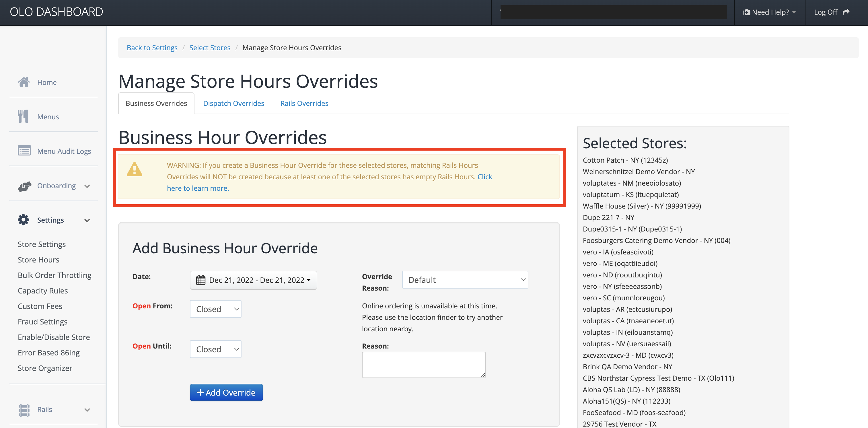Click the calendar icon in Date field
Viewport: 868px width, 428px height.
pyautogui.click(x=201, y=280)
